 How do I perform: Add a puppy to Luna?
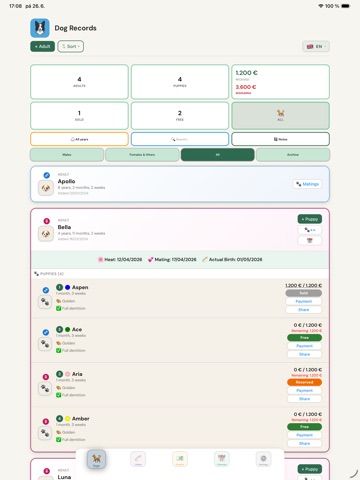(310, 469)
